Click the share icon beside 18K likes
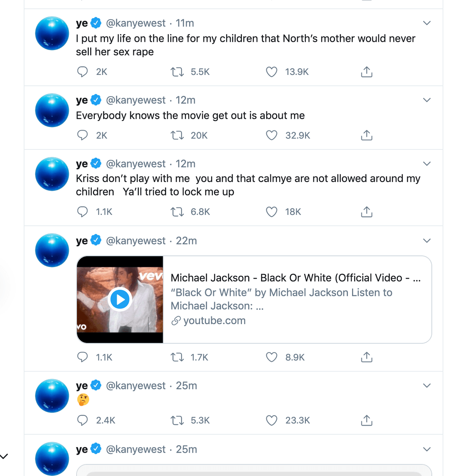 tap(366, 212)
